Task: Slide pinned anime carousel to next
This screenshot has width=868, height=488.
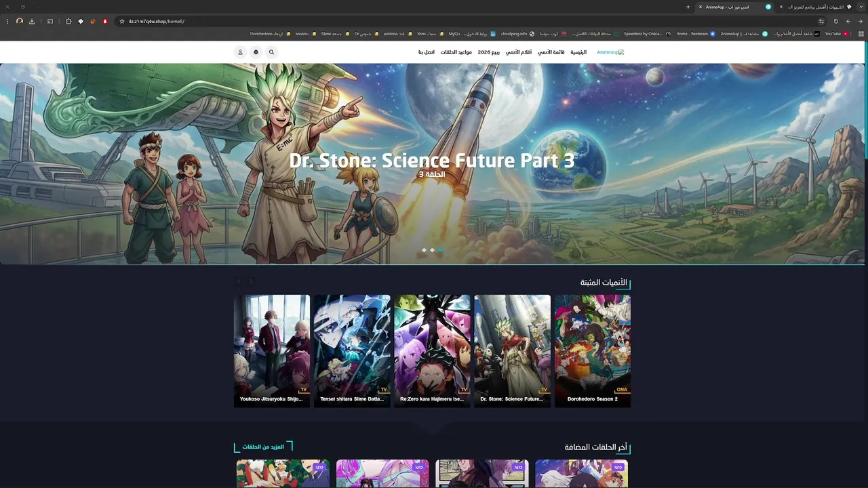Action: [x=251, y=281]
